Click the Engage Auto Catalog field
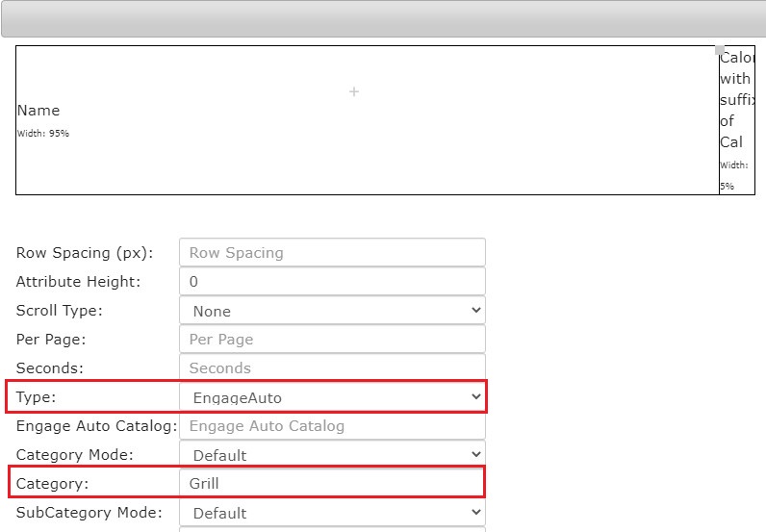This screenshot has width=766, height=532. [x=332, y=425]
